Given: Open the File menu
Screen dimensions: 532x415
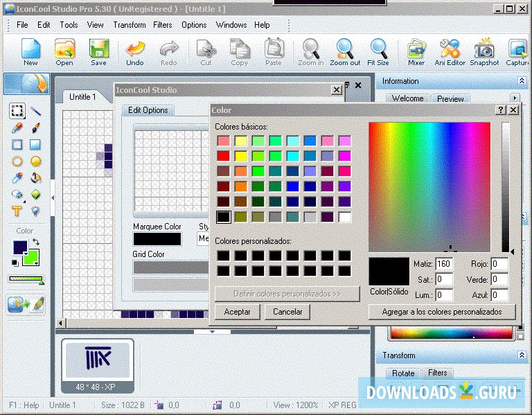Looking at the screenshot, I should [x=22, y=25].
